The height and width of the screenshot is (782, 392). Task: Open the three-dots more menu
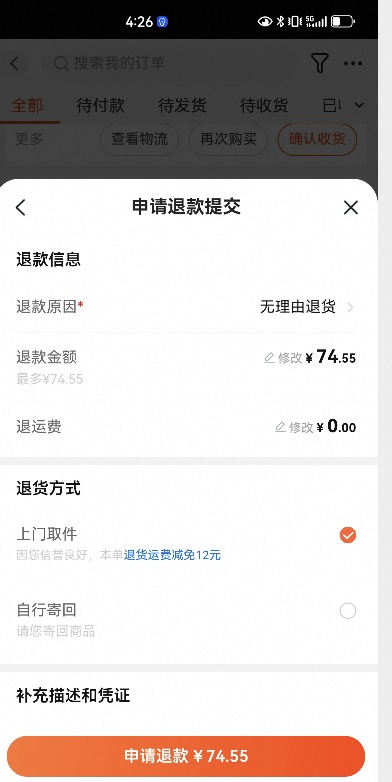353,63
